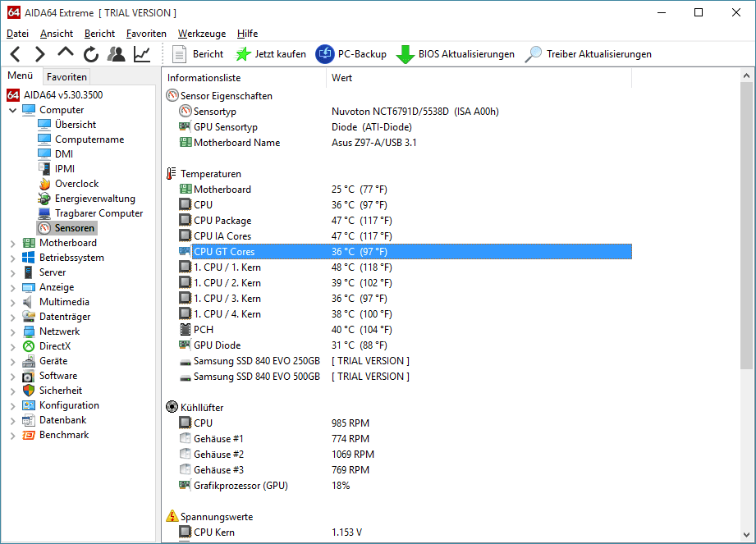Click the PC-Backup blue circle icon
756x544 pixels.
pos(324,54)
